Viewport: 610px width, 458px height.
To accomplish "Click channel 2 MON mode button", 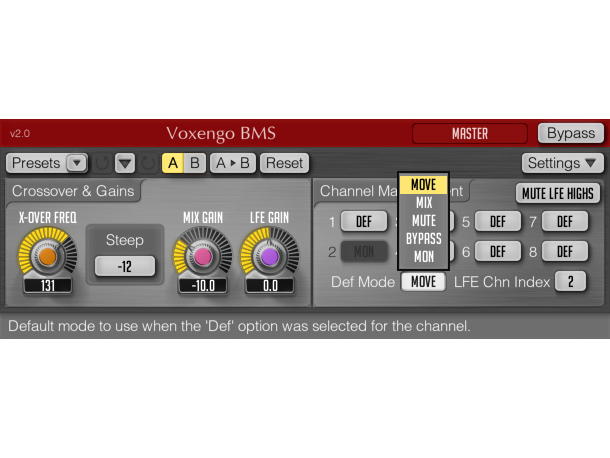I will (364, 252).
